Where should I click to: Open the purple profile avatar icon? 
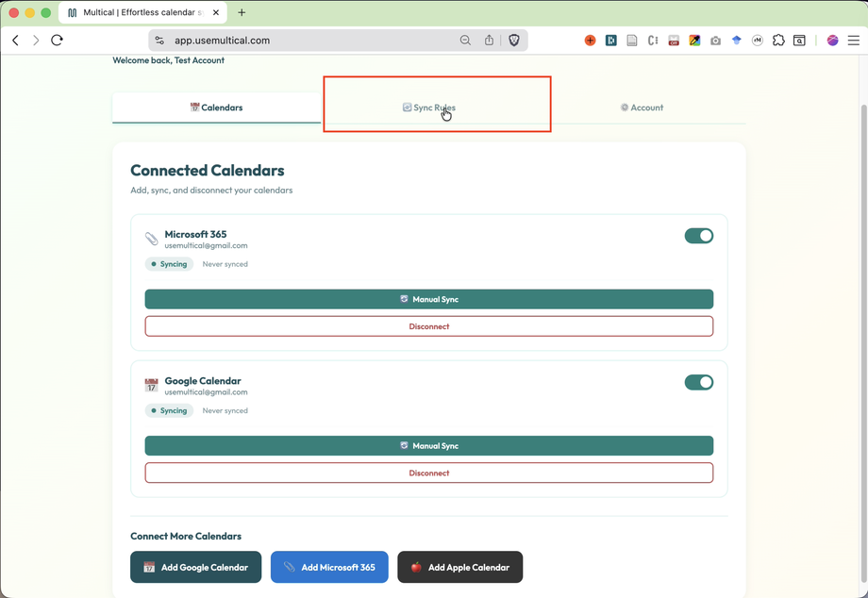tap(832, 41)
